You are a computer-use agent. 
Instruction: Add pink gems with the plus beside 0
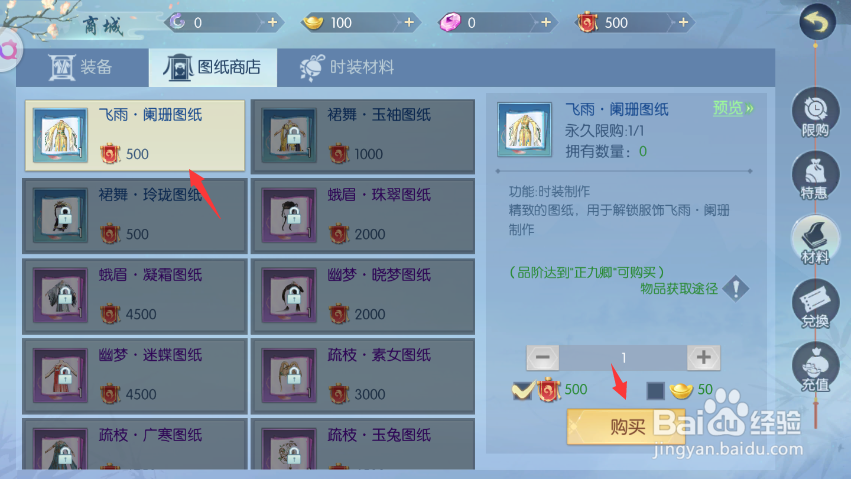546,22
